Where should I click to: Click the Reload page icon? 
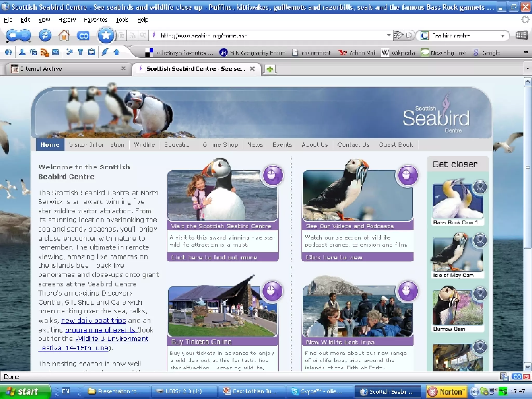45,36
